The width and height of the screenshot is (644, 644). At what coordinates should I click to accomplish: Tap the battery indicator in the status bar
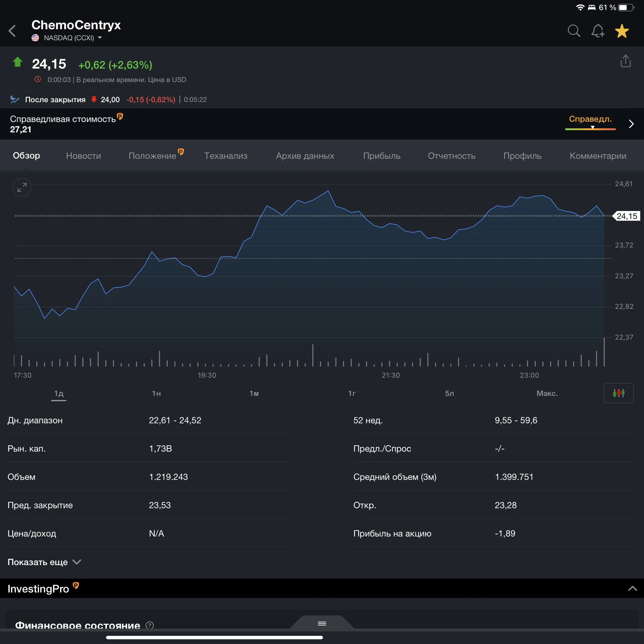pos(626,7)
